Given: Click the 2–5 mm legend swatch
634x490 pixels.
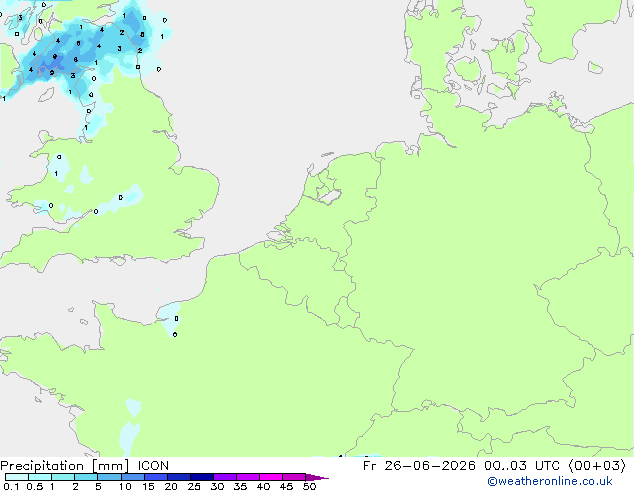Looking at the screenshot, I should (86, 477).
